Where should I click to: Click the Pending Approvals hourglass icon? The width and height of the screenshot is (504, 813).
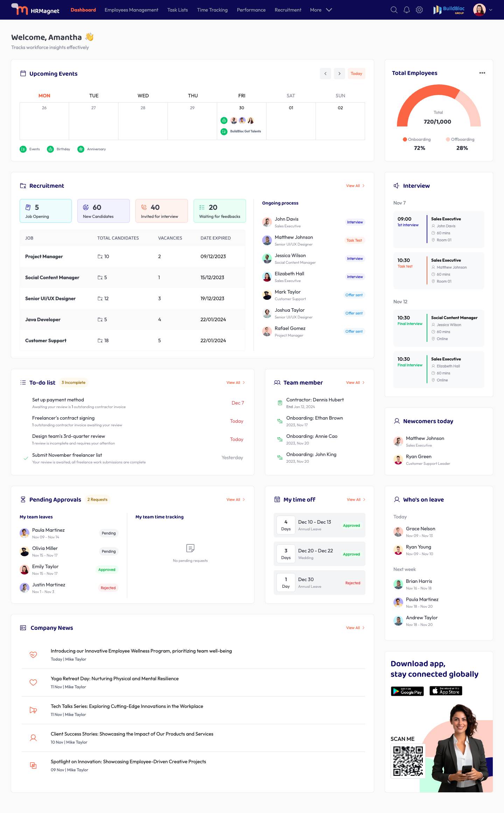tap(23, 499)
